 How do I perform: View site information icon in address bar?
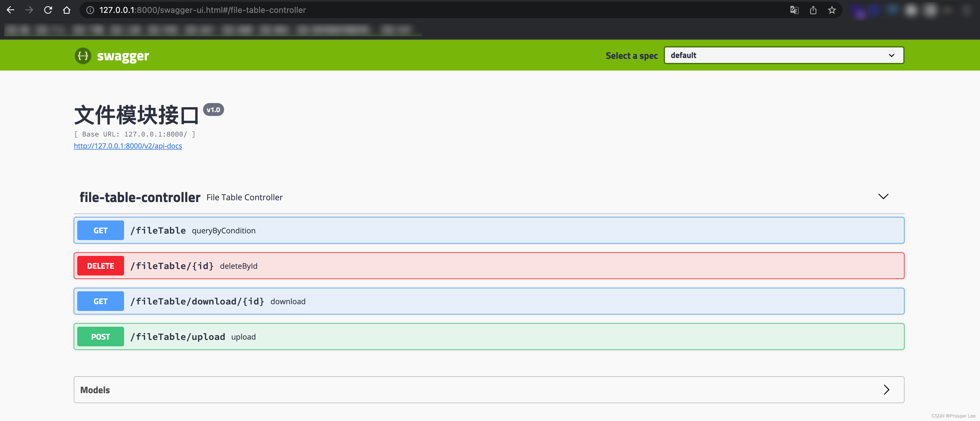click(x=90, y=10)
